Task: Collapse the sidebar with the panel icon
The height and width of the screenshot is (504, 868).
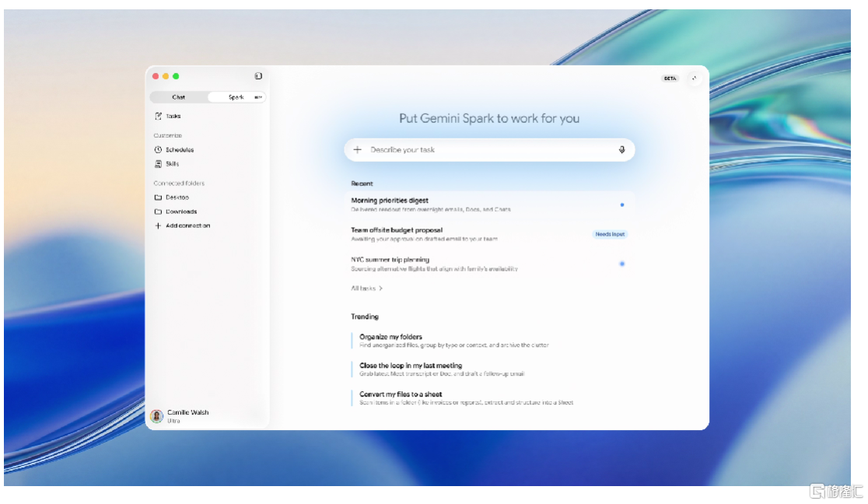Action: tap(258, 76)
